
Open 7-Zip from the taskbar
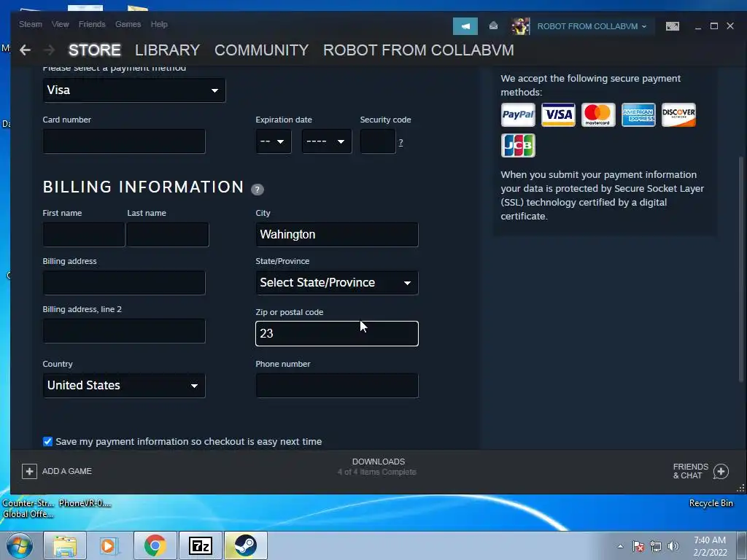point(200,545)
